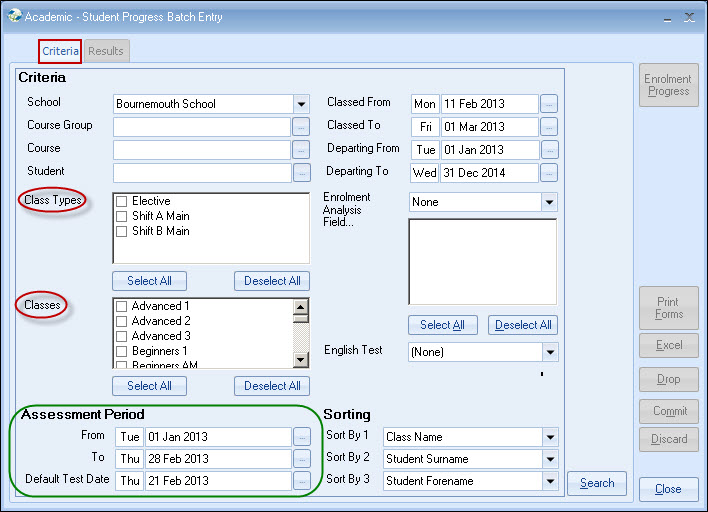Click the Student lookup ellipsis button
The width and height of the screenshot is (708, 512).
(301, 173)
